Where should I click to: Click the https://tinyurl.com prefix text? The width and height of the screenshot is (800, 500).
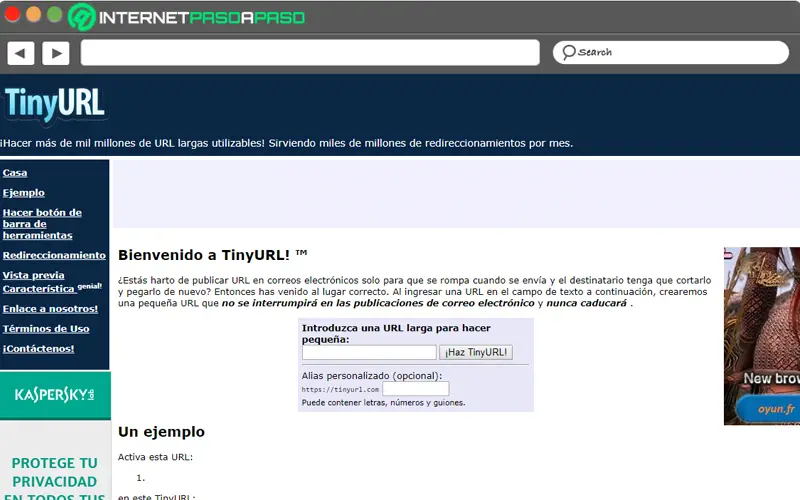click(x=340, y=389)
